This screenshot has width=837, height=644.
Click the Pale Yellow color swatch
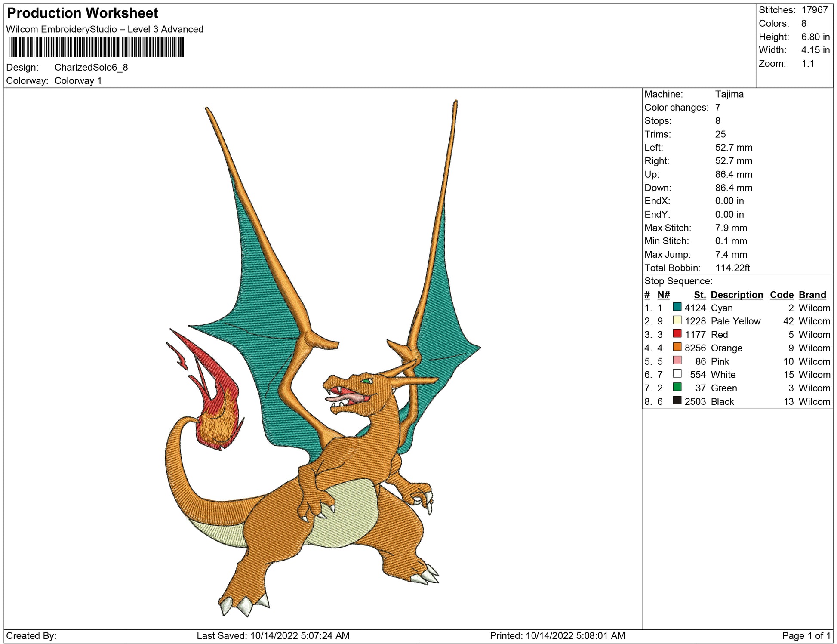click(x=677, y=320)
